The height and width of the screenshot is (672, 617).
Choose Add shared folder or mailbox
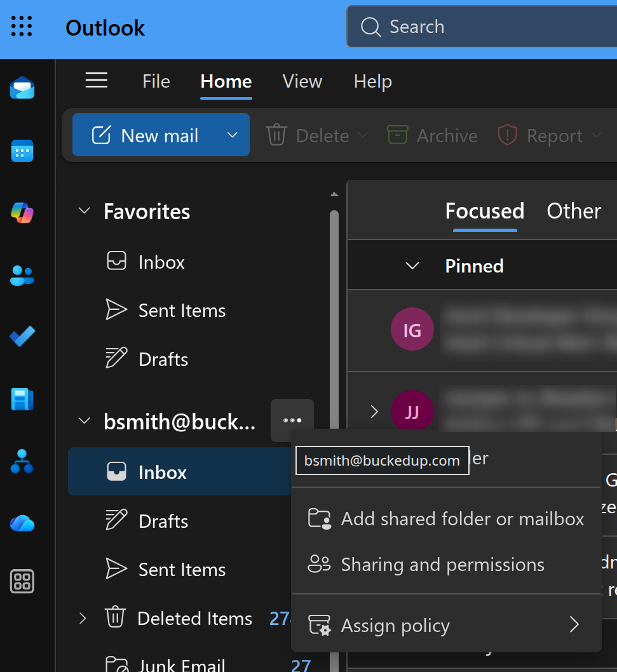pos(446,519)
